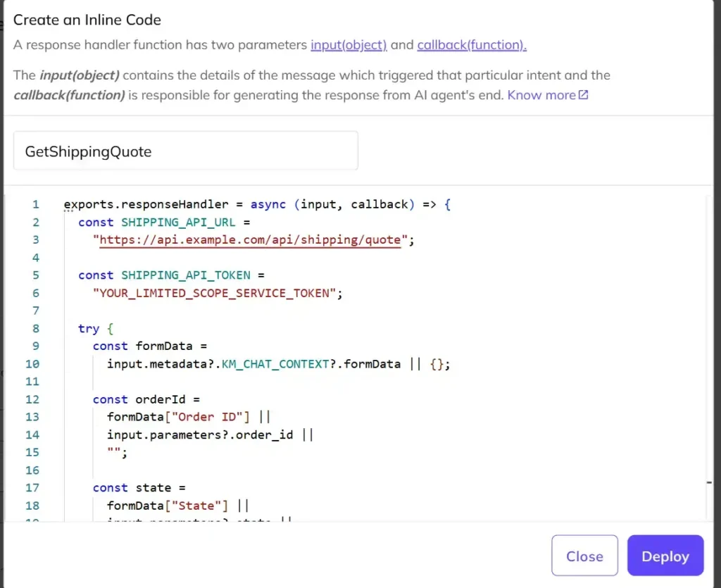Click the SHIPPING_API_URL constant name
The height and width of the screenshot is (588, 721).
coord(178,222)
